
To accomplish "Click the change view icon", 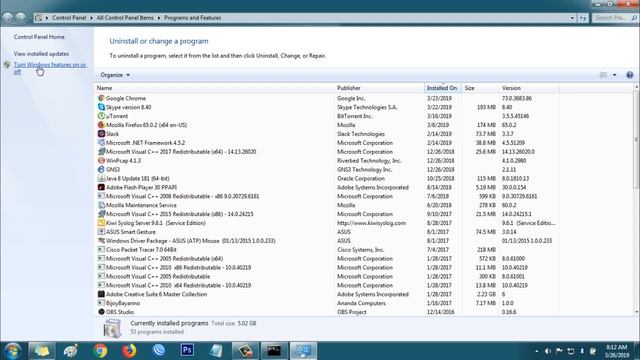I will [603, 75].
